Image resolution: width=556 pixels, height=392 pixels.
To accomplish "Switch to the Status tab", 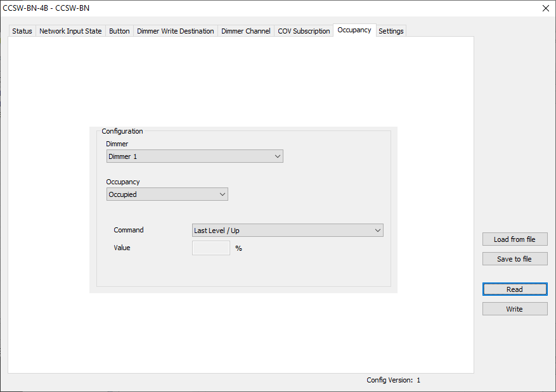I will [x=22, y=31].
